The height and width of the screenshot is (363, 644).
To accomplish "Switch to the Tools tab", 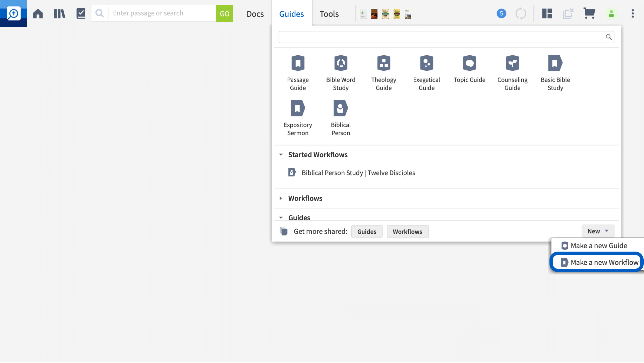I will point(329,14).
